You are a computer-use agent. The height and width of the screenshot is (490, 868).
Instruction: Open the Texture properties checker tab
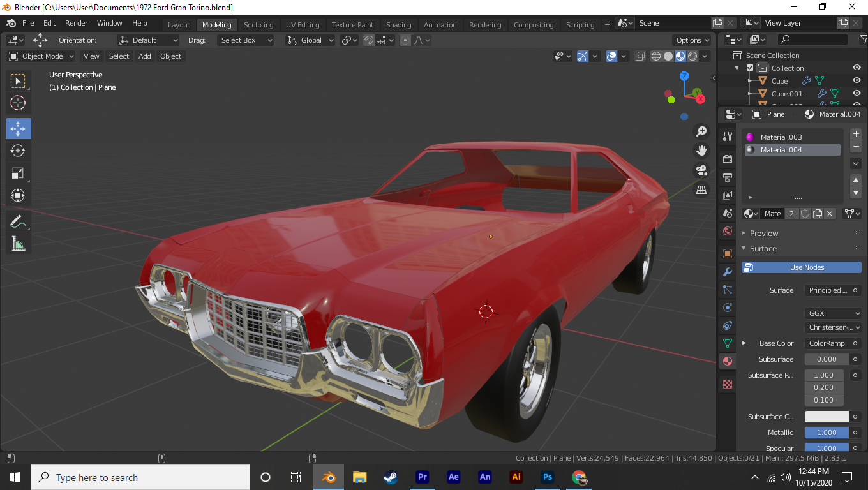(x=727, y=384)
